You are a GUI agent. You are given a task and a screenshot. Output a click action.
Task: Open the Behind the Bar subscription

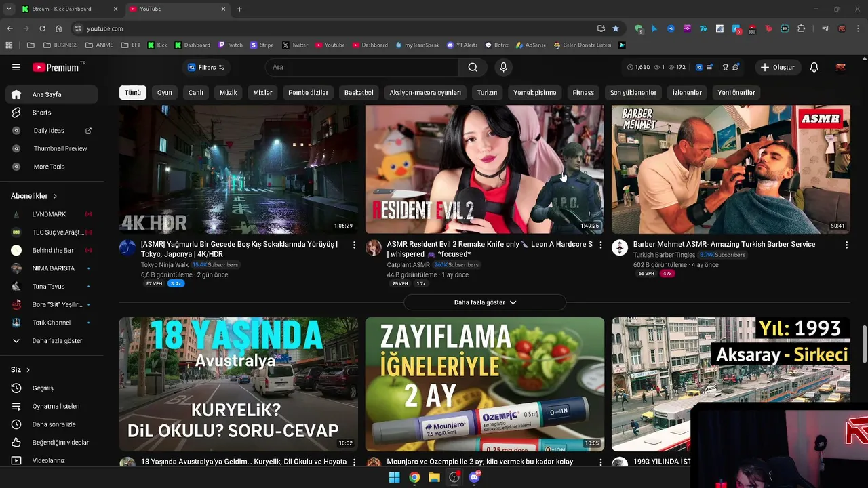click(x=52, y=250)
